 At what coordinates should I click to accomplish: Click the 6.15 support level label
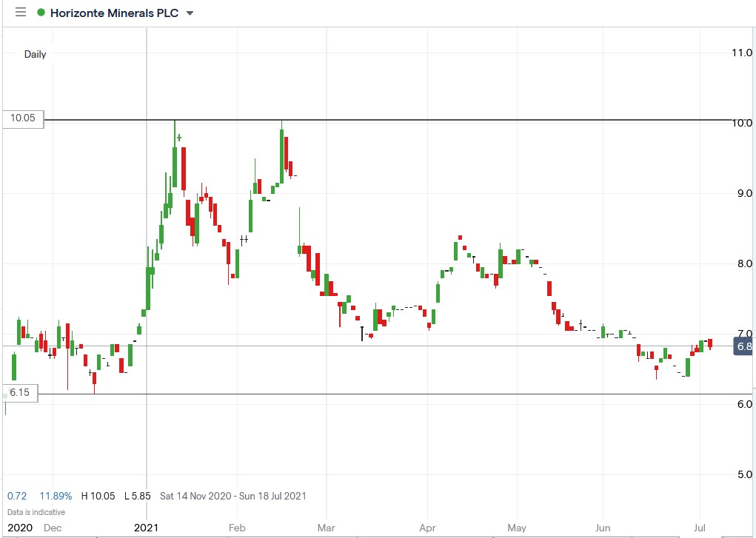tap(21, 393)
